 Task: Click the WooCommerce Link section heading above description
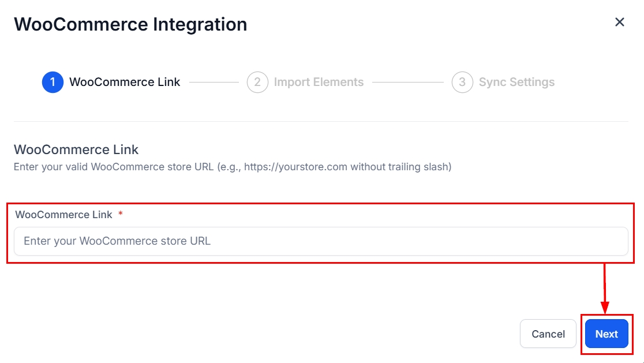coord(76,149)
